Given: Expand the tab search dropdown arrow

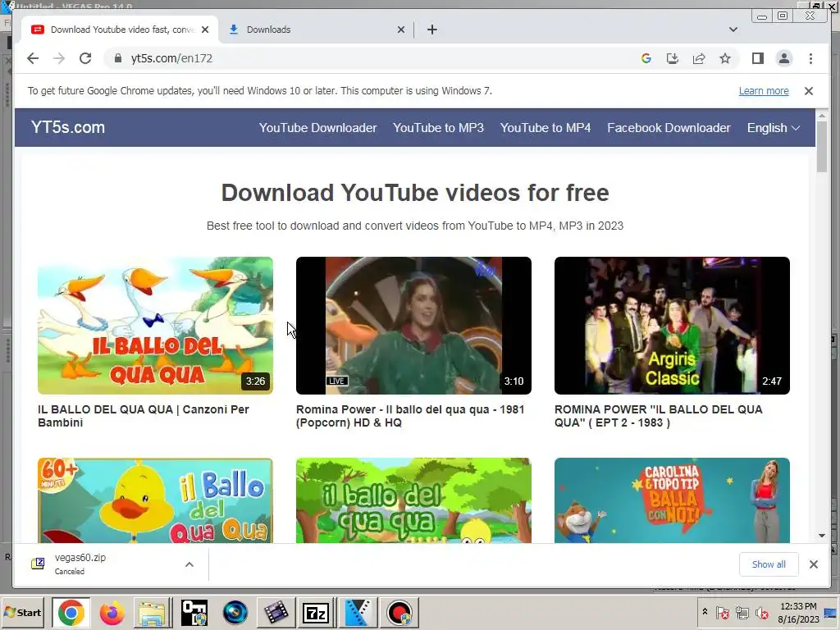Looking at the screenshot, I should (x=733, y=30).
